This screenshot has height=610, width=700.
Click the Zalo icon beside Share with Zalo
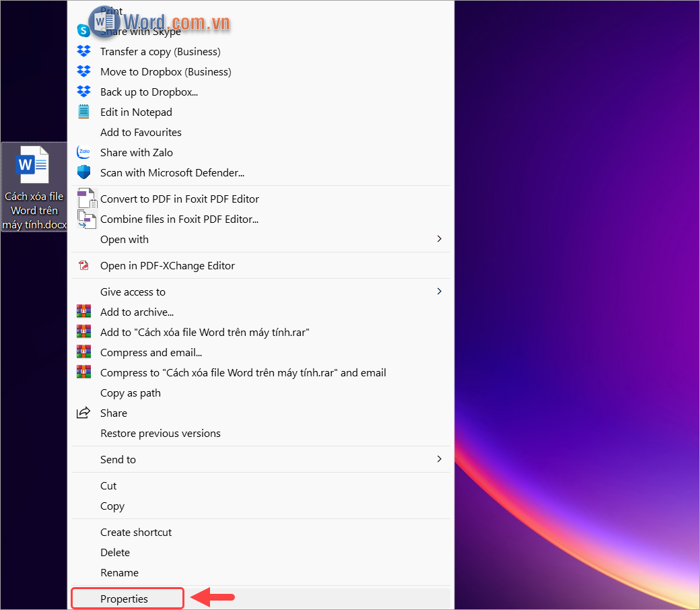coord(83,152)
